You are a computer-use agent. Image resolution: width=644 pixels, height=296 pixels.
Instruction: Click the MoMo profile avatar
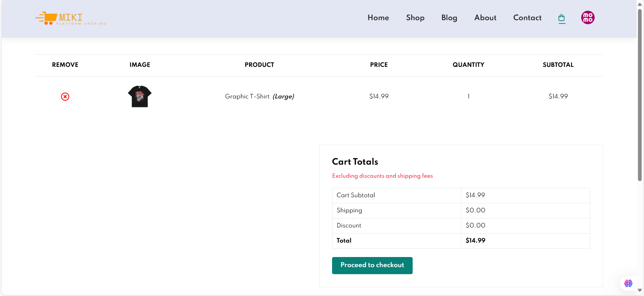pyautogui.click(x=588, y=17)
